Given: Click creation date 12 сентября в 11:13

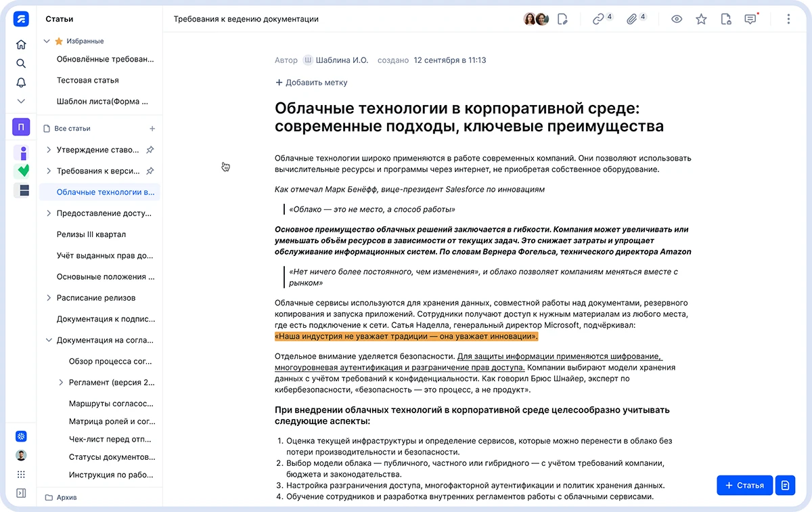Looking at the screenshot, I should point(450,60).
